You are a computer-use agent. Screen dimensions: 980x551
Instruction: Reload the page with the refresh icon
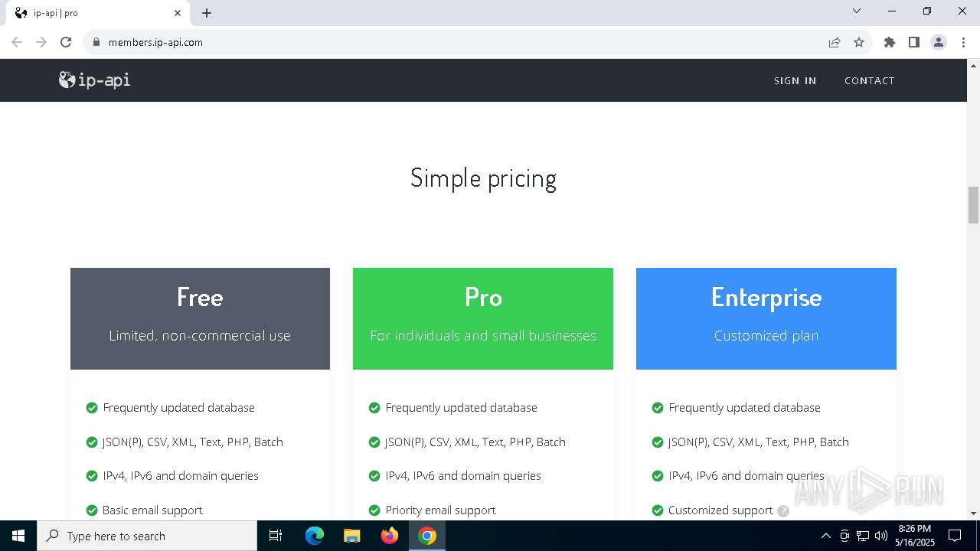pos(66,42)
